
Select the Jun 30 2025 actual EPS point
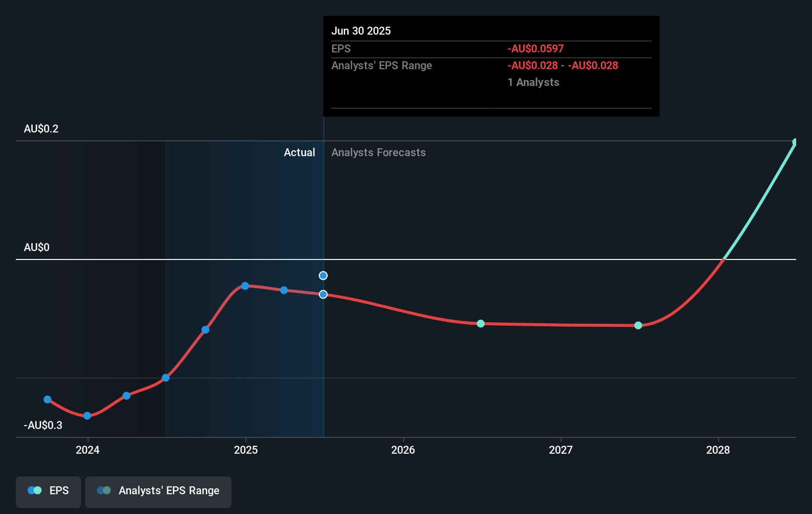point(323,295)
